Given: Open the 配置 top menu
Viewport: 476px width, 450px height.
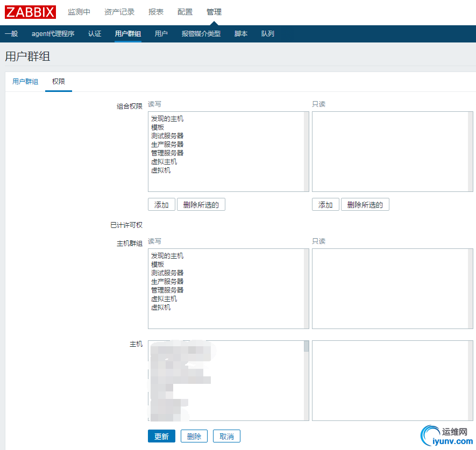Looking at the screenshot, I should pyautogui.click(x=185, y=12).
